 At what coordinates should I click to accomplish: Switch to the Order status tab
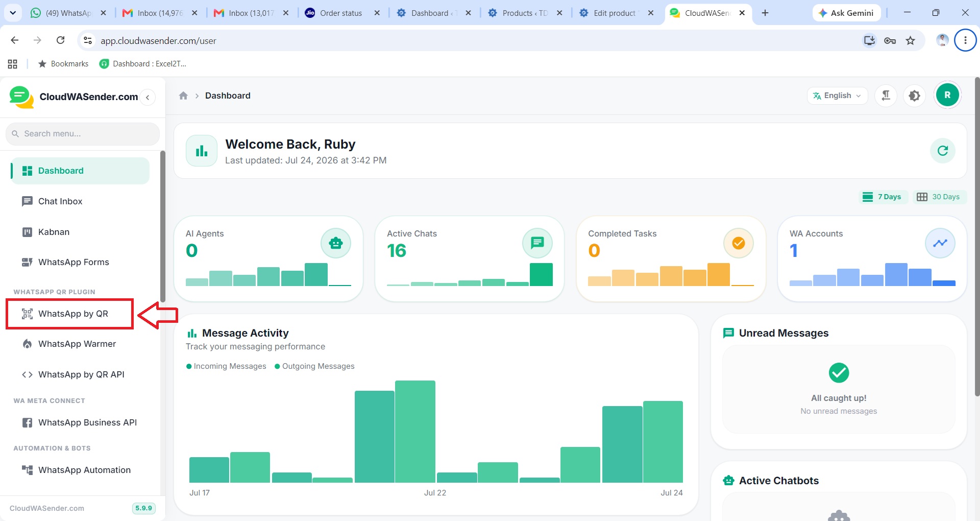click(342, 13)
